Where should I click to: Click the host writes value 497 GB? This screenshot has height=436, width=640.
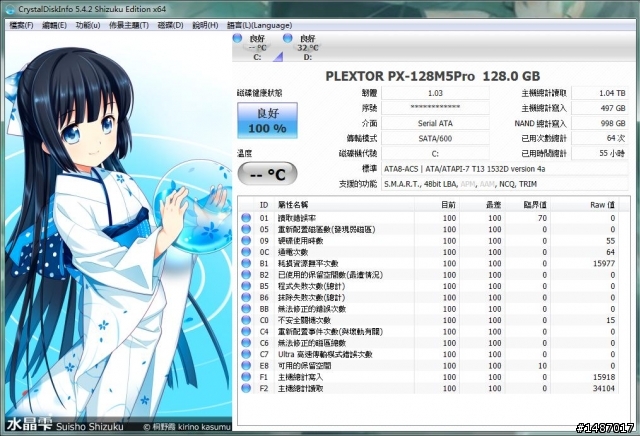tap(600, 108)
